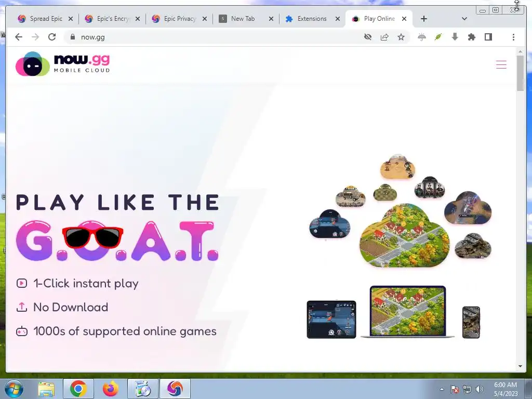Viewport: 532px width, 399px height.
Task: Switch to the New Tab tab
Action: [246, 19]
